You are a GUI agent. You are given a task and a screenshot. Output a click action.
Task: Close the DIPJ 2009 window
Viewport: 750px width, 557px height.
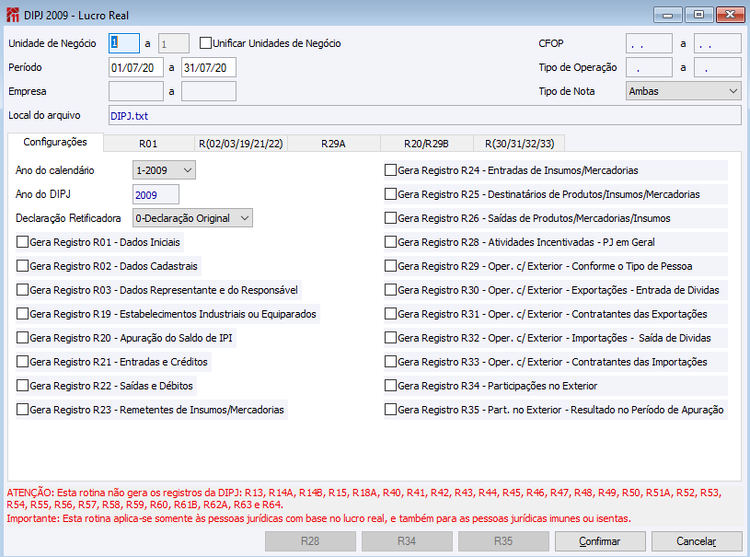click(x=730, y=15)
